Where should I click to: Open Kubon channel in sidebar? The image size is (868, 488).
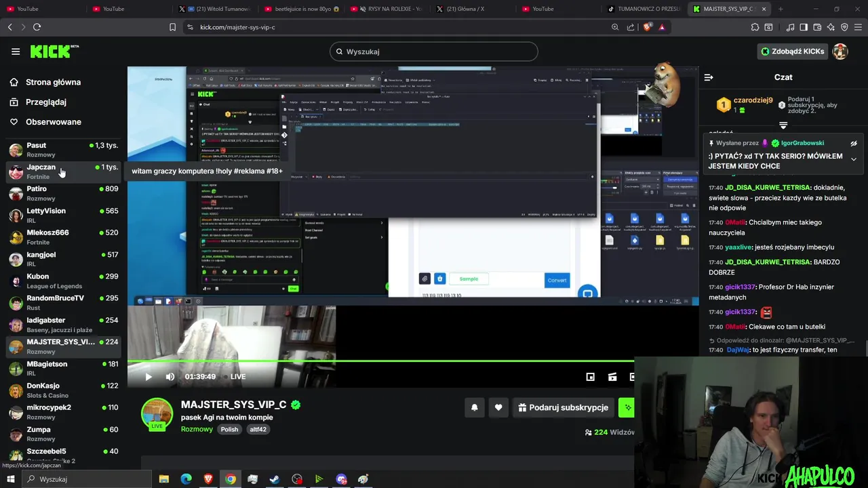pyautogui.click(x=64, y=281)
